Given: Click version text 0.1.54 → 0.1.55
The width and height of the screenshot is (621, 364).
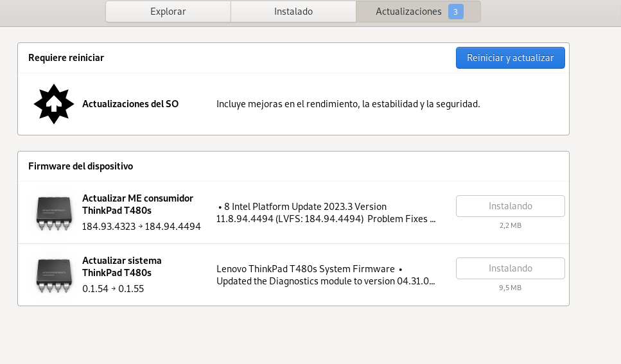Looking at the screenshot, I should coord(113,289).
